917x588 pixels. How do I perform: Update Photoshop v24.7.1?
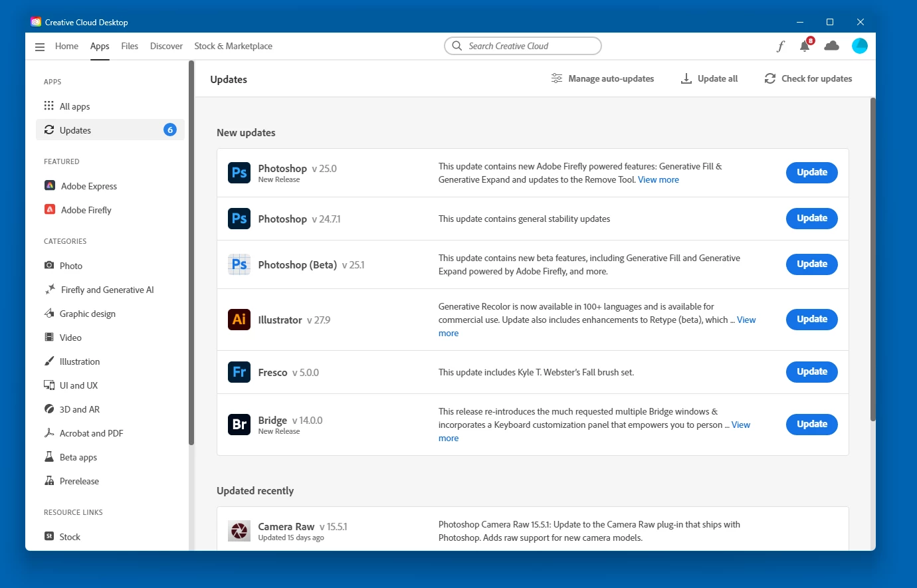812,219
